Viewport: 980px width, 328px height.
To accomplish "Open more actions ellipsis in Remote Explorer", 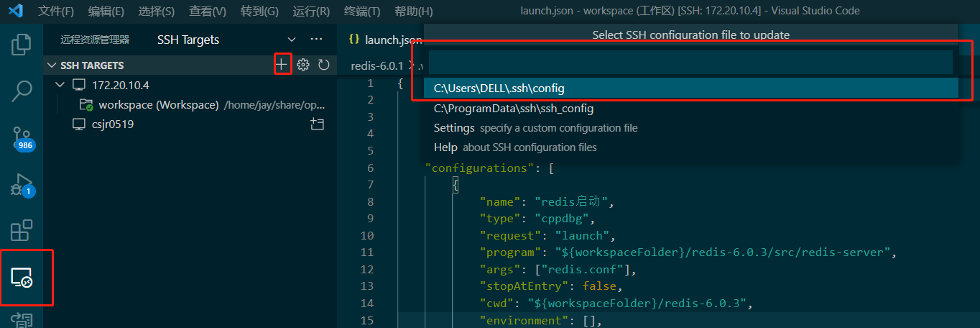I will pyautogui.click(x=316, y=40).
